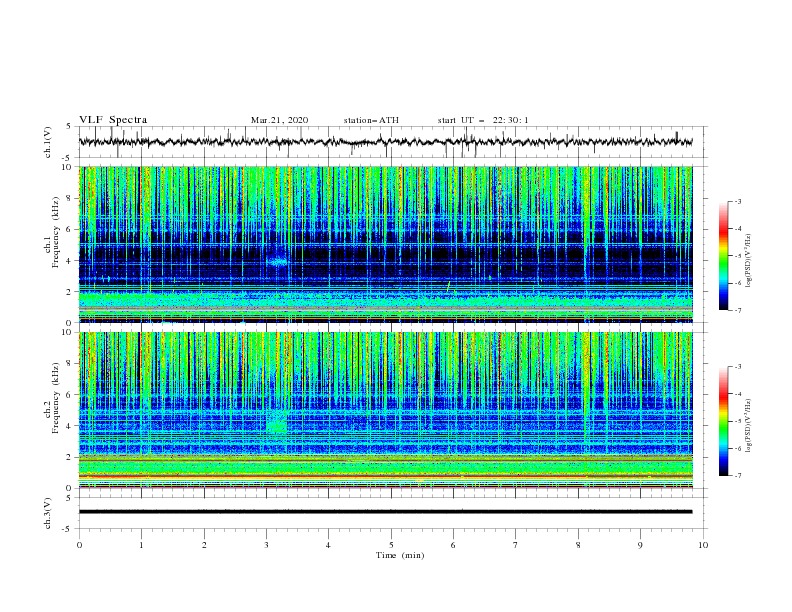Click the time axis tick label '10'

coord(703,545)
